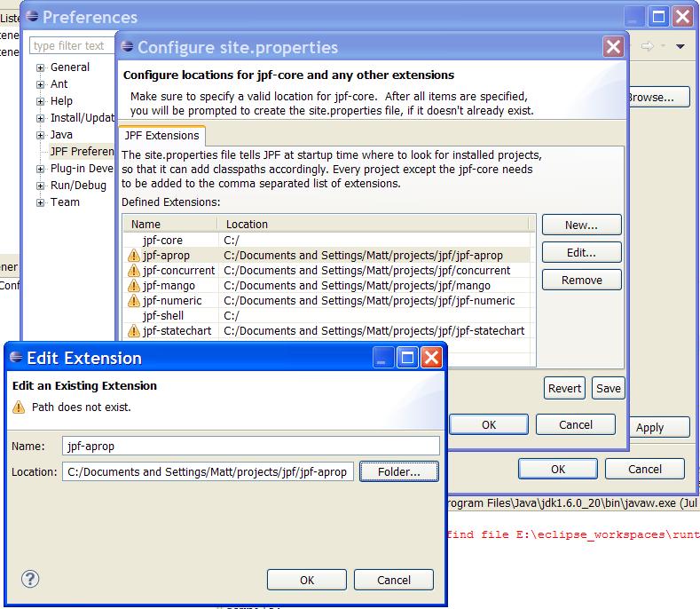This screenshot has height=609, width=700.
Task: Select JPF Preferences in the tree
Action: [82, 152]
